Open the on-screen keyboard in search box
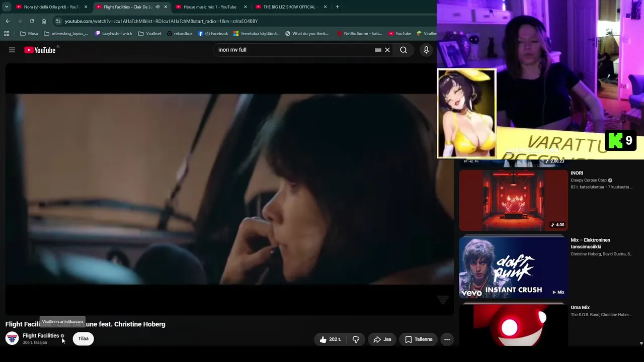 tap(378, 50)
